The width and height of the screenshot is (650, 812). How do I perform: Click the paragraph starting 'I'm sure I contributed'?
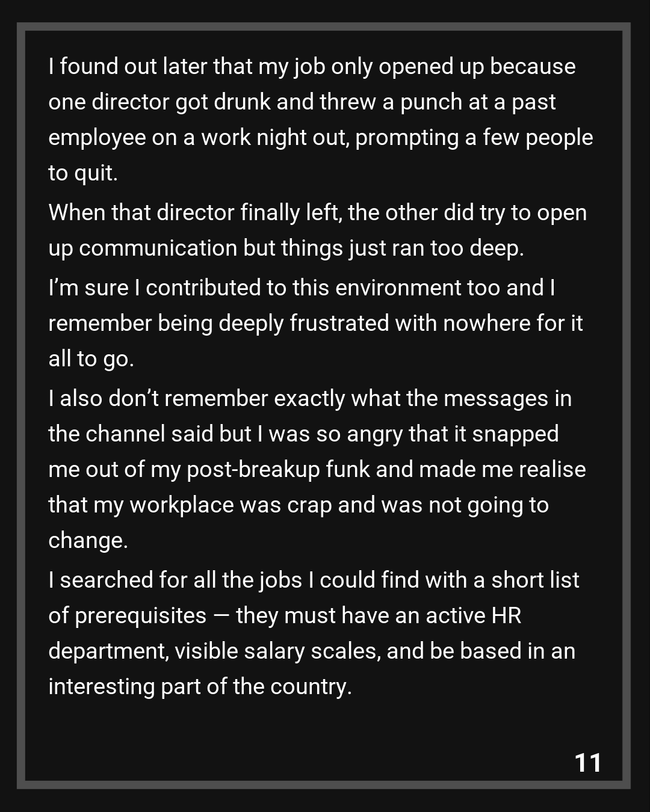point(315,323)
